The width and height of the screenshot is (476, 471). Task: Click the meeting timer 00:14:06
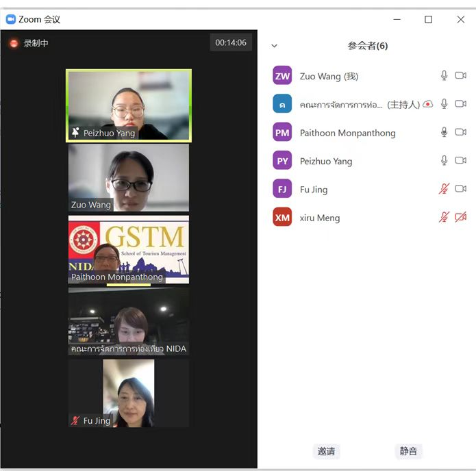230,42
